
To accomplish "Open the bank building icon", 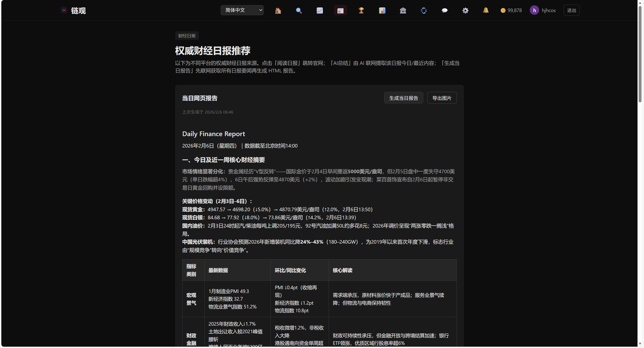I will (x=403, y=11).
